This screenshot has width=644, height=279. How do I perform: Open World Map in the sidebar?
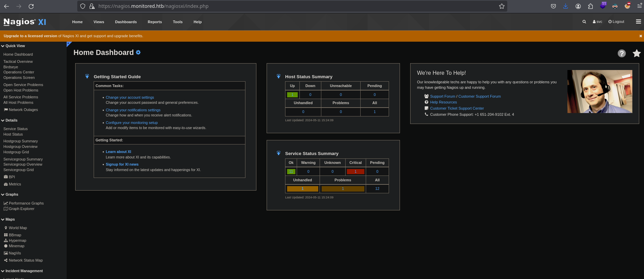pyautogui.click(x=15, y=228)
